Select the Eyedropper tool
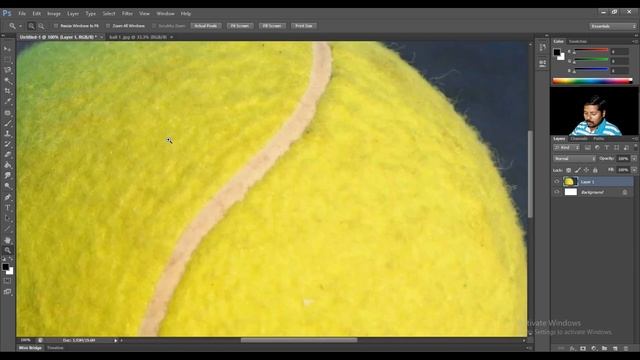 (x=7, y=102)
